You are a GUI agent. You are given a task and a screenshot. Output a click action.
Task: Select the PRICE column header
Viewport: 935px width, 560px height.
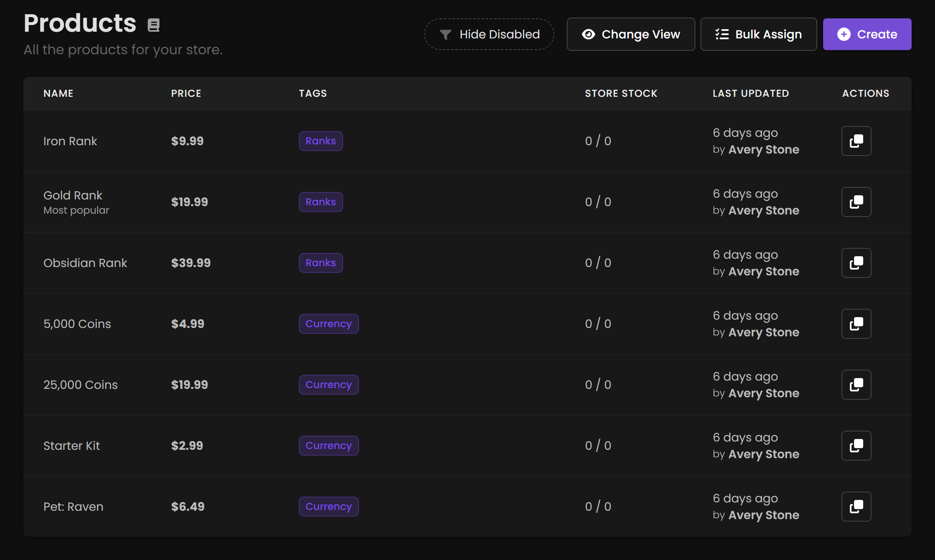(186, 93)
